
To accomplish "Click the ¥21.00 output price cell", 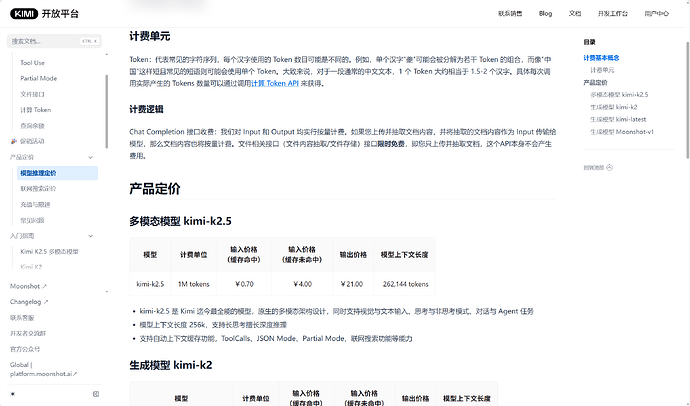I will click(x=353, y=284).
